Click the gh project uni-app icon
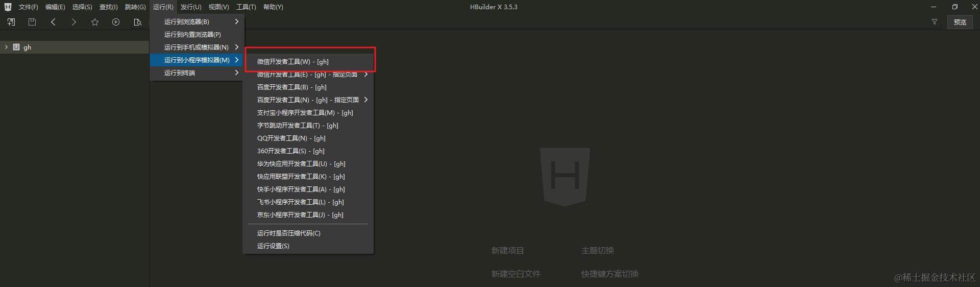 (x=16, y=47)
